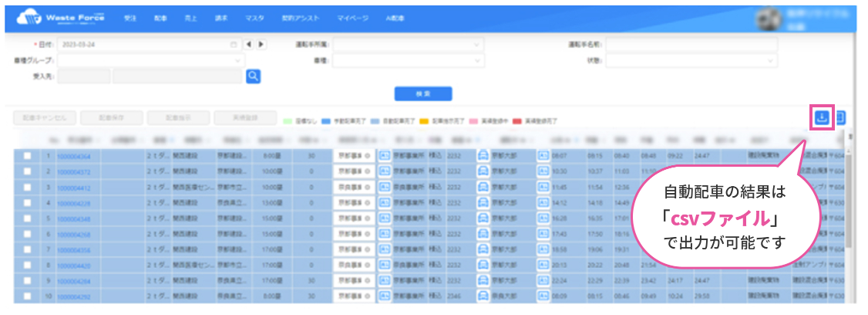This screenshot has height=315, width=868.
Task: Expand the 運転手所属 dropdown
Action: (x=409, y=44)
